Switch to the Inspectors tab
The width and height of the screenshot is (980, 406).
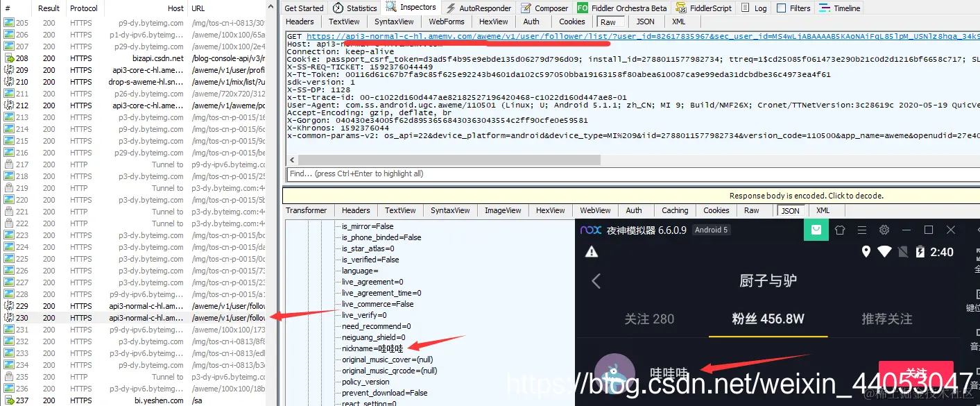[x=411, y=8]
